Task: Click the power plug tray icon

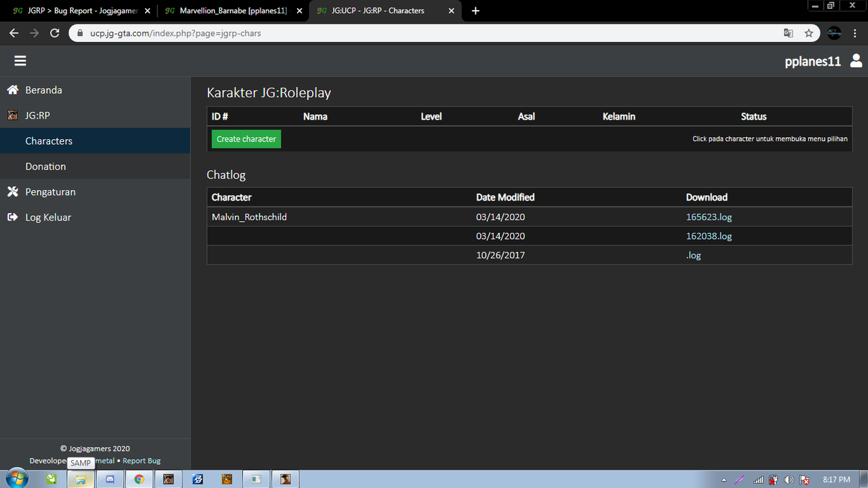Action: (x=773, y=479)
